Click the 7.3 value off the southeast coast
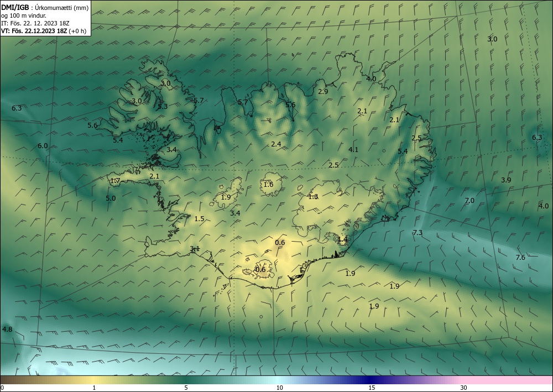 point(418,233)
